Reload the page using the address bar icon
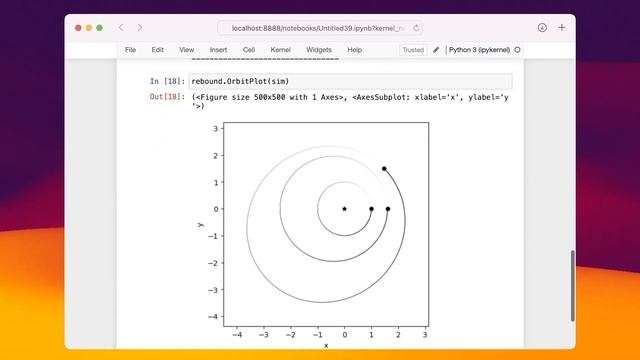 [416, 28]
